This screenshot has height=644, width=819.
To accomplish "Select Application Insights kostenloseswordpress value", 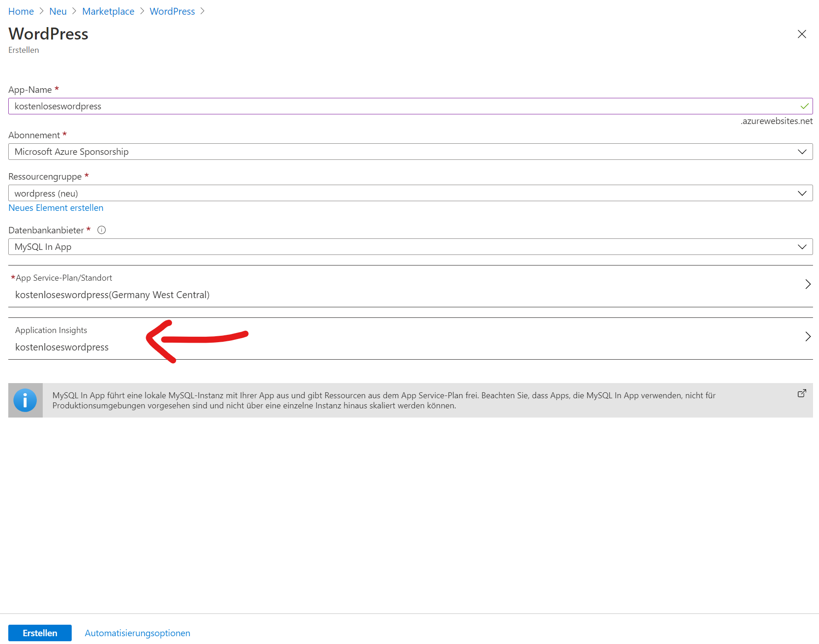I will pyautogui.click(x=62, y=347).
